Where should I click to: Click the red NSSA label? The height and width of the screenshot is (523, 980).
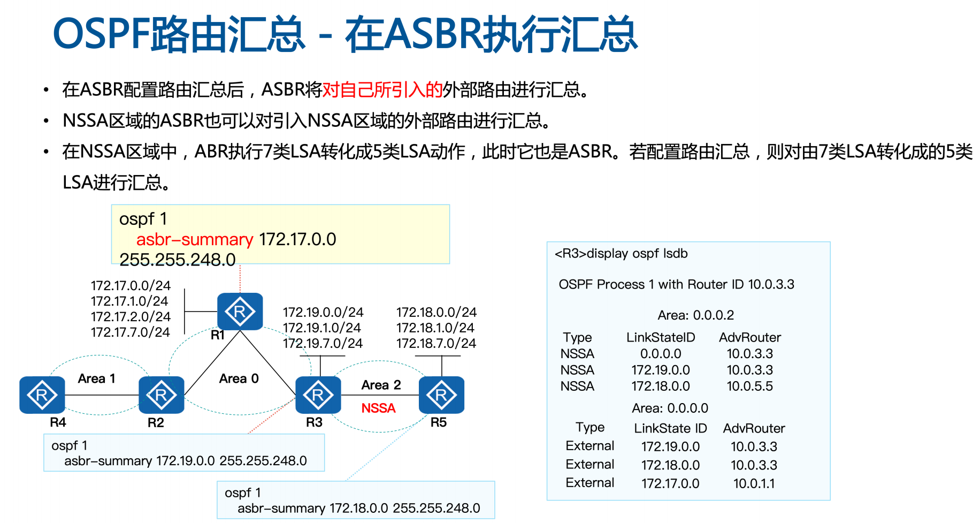(378, 408)
